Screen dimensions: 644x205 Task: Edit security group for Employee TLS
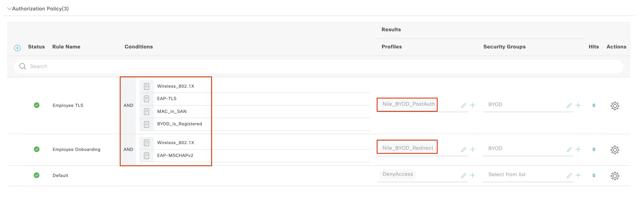[569, 106]
